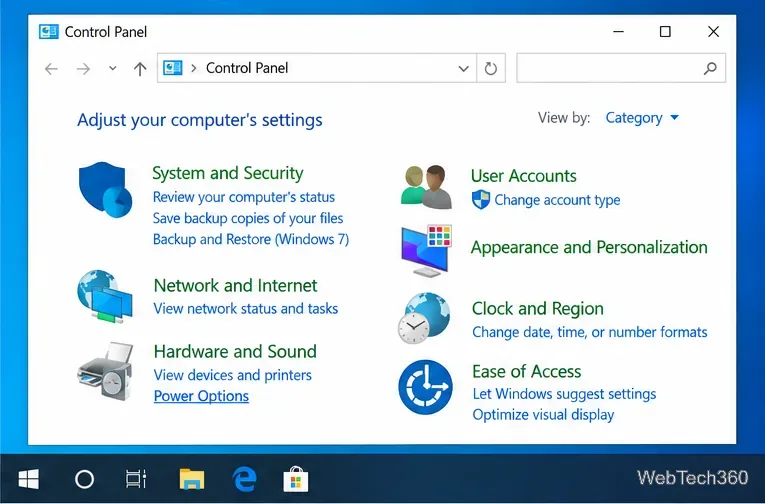Go back with the left arrow
The height and width of the screenshot is (504, 765).
51,69
